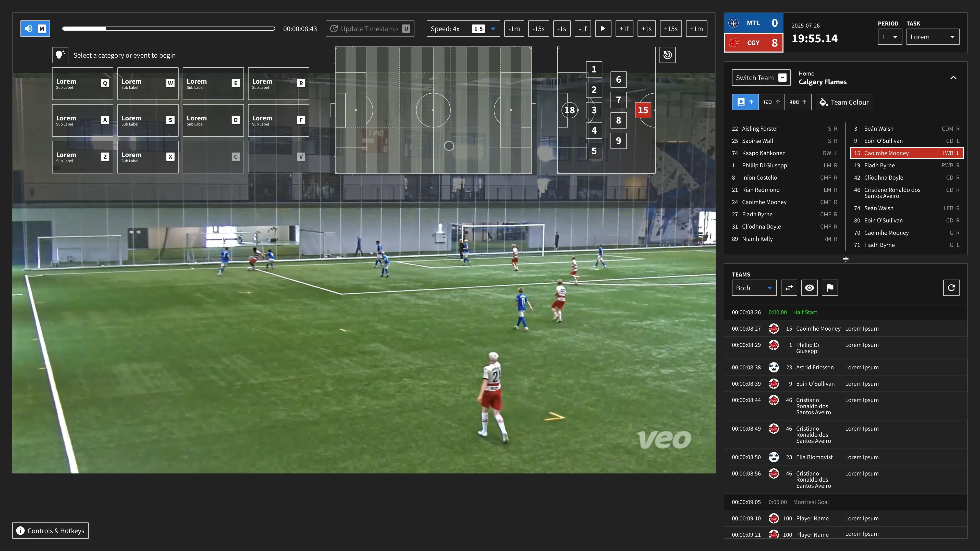This screenshot has height=551, width=980.
Task: Open Team Colour picker
Action: pyautogui.click(x=844, y=102)
